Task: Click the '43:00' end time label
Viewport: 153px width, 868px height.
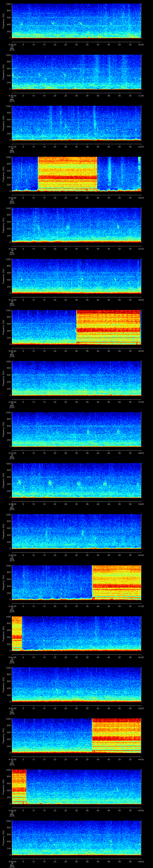Action: 141,708
